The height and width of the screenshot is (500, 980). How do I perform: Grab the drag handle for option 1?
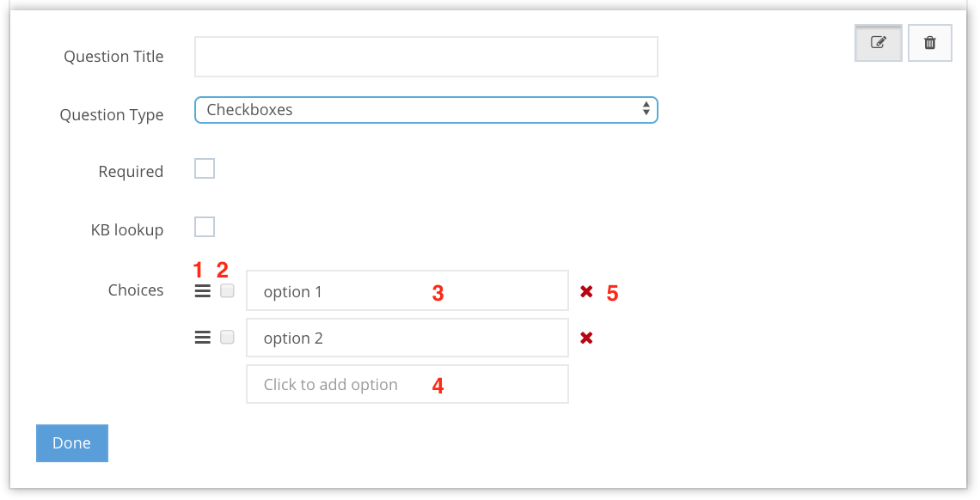click(x=202, y=291)
